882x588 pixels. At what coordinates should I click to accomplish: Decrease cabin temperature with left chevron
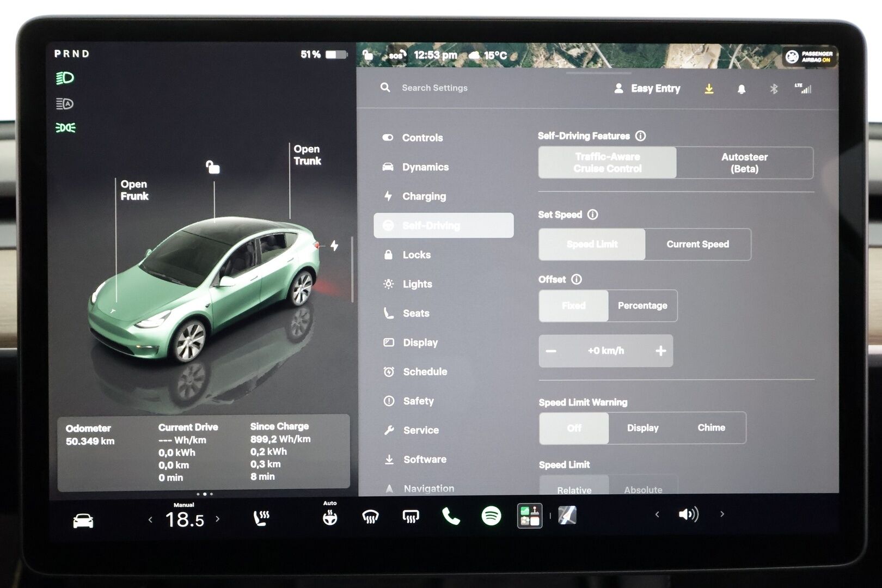(x=150, y=520)
